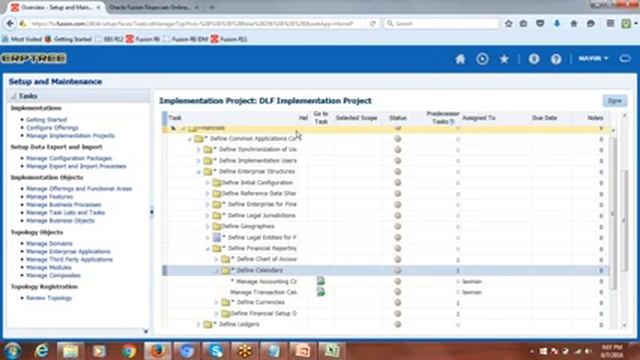Open the Windows Start button

(12, 351)
